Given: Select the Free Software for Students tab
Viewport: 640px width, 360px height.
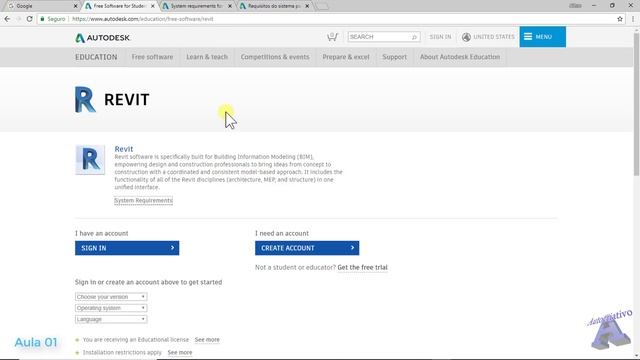Looking at the screenshot, I should coord(119,6).
